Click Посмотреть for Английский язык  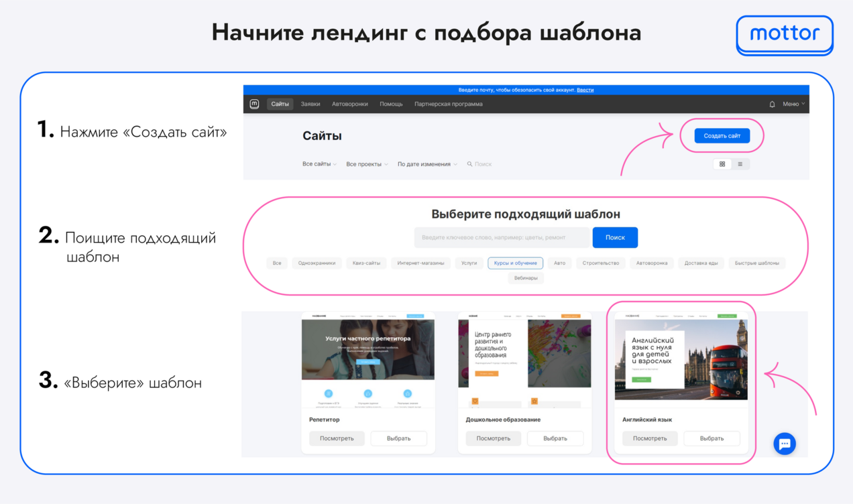pos(650,438)
